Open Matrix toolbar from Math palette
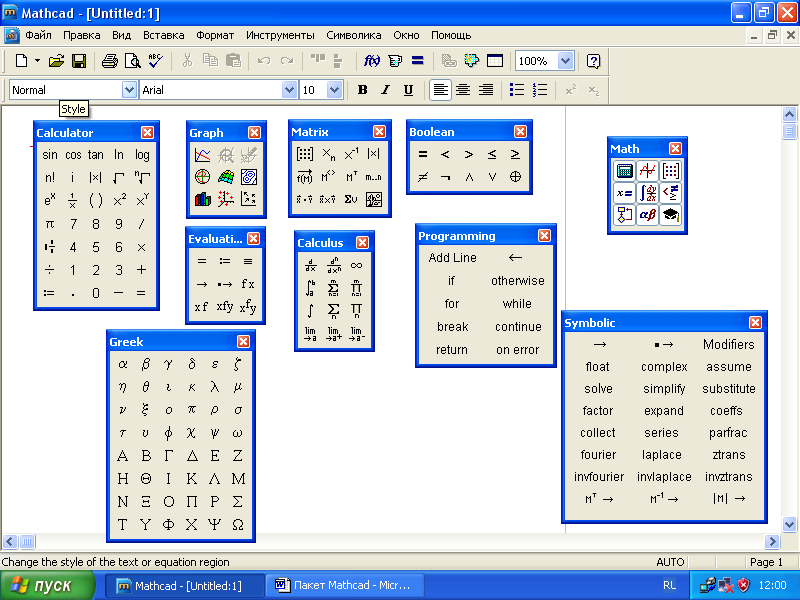The width and height of the screenshot is (800, 600). pyautogui.click(x=671, y=171)
